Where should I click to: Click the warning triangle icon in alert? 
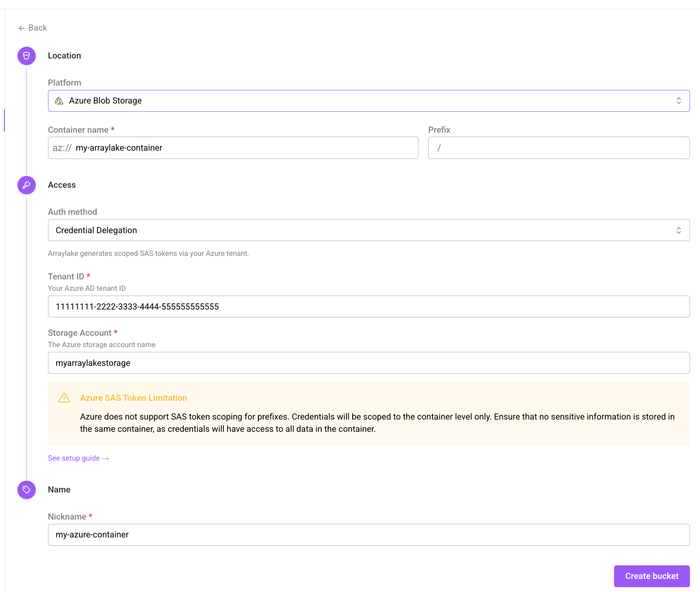click(x=64, y=398)
